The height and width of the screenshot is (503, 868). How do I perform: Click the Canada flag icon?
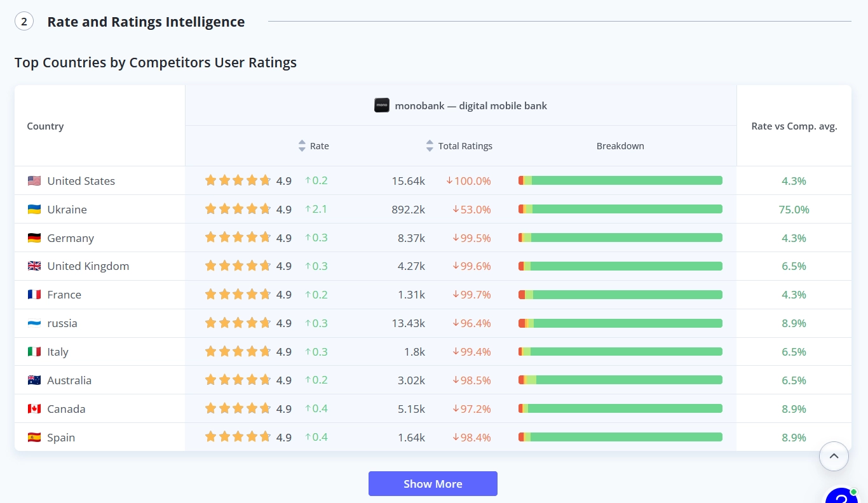(34, 409)
